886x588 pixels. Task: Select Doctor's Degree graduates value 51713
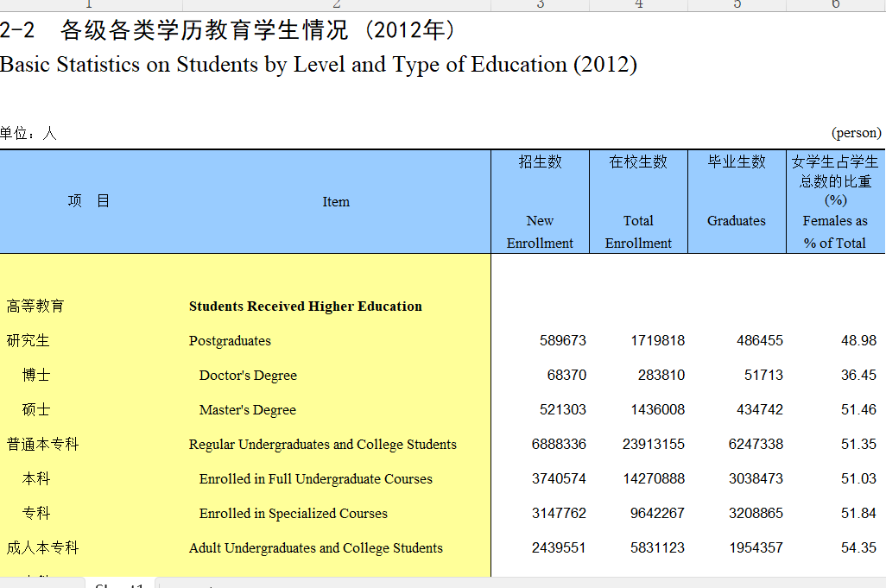[x=764, y=375]
